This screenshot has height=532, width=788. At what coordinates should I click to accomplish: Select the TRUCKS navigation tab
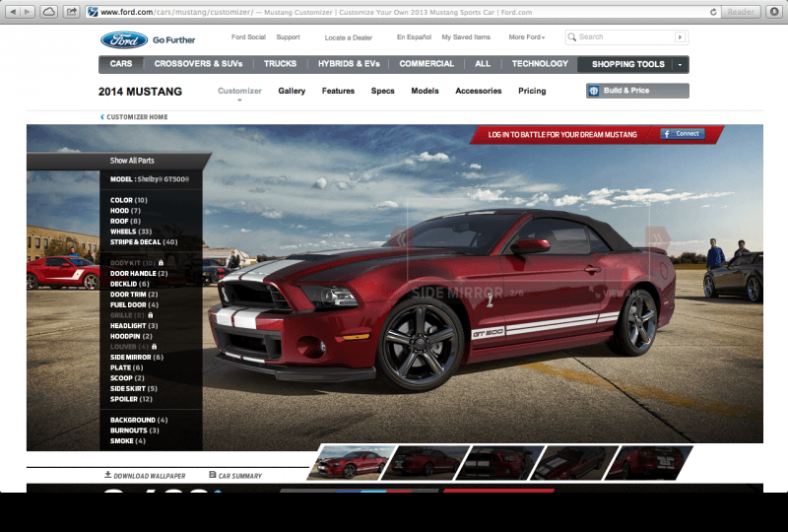[x=280, y=64]
